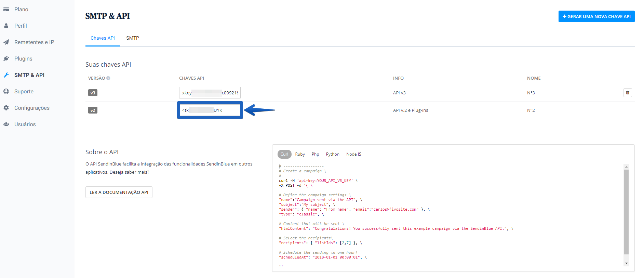
Task: Open Configurações in the sidebar
Action: click(32, 108)
